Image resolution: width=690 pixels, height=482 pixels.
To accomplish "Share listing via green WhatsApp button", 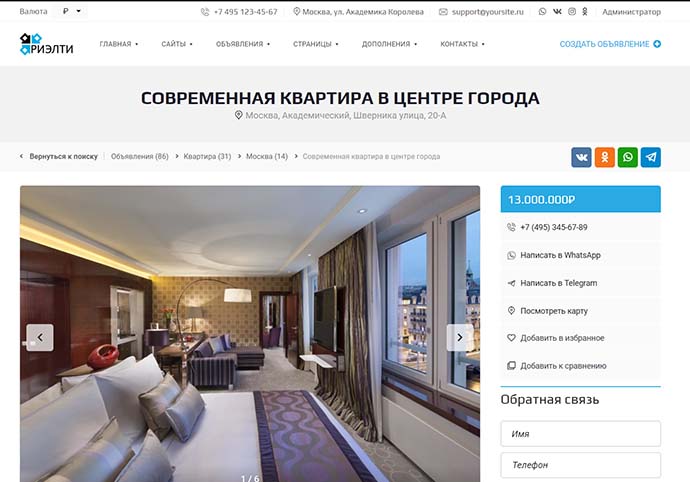I will click(x=628, y=157).
